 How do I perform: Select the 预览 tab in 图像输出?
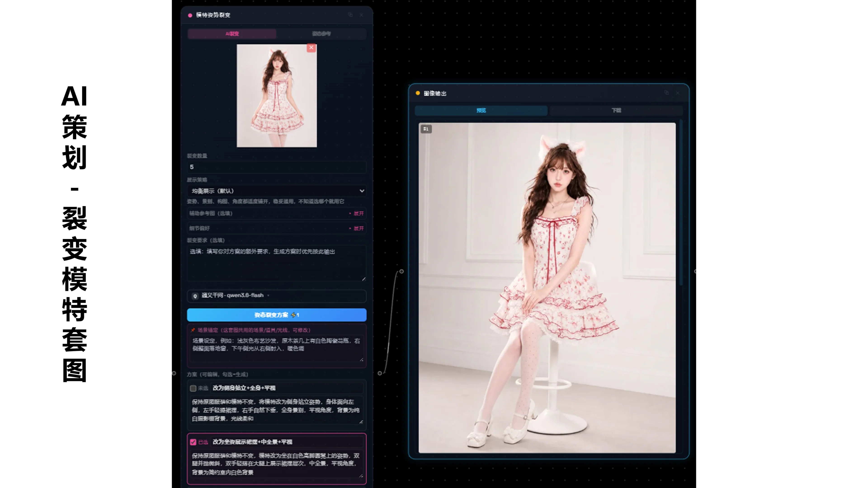481,110
